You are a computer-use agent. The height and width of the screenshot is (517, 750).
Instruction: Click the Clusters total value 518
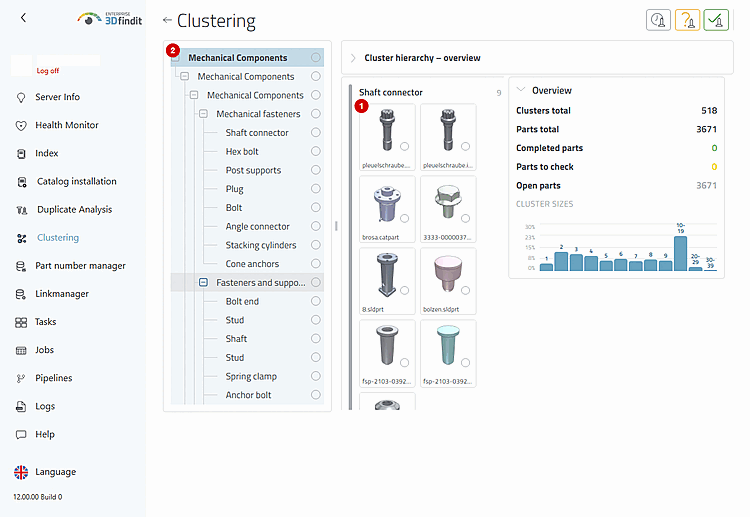coord(709,110)
